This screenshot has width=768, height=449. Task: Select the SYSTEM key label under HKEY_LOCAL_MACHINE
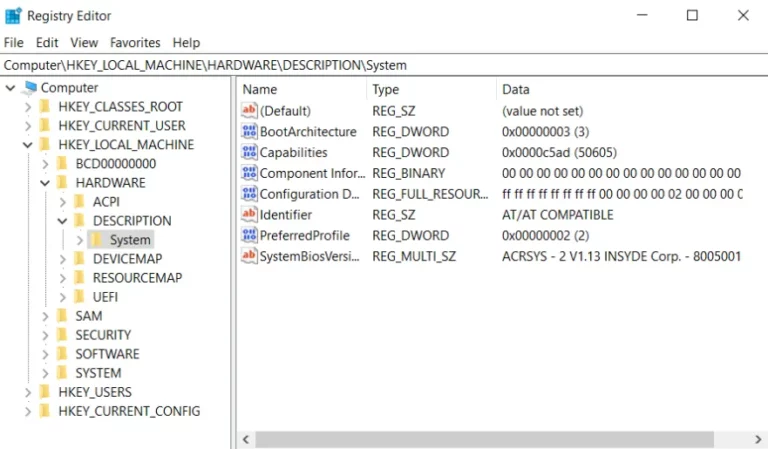point(98,373)
